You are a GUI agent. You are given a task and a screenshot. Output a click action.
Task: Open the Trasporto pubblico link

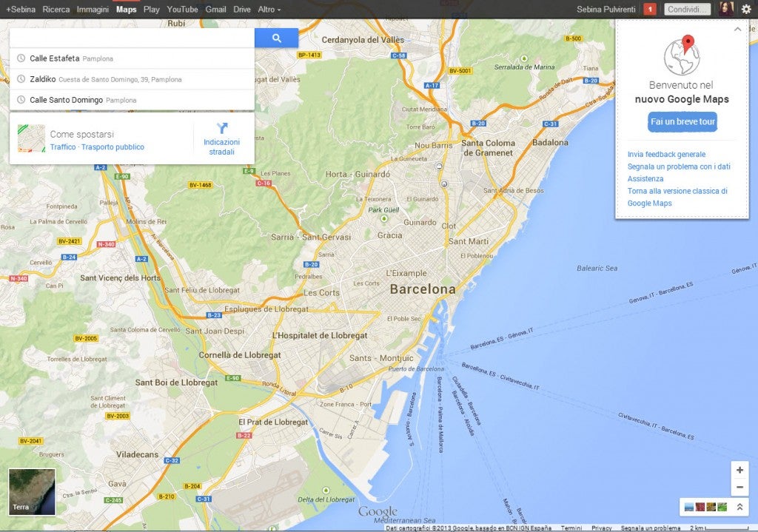[113, 147]
